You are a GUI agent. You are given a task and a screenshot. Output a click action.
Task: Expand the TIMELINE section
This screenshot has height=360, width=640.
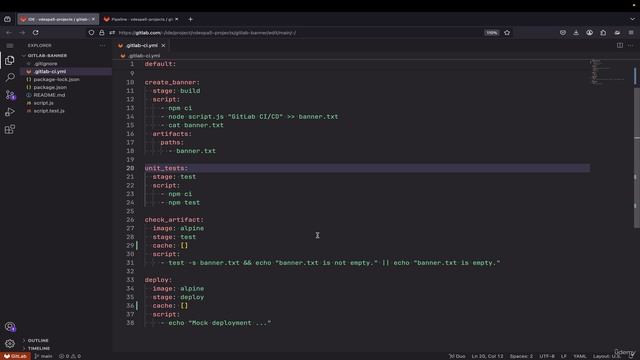coord(39,348)
